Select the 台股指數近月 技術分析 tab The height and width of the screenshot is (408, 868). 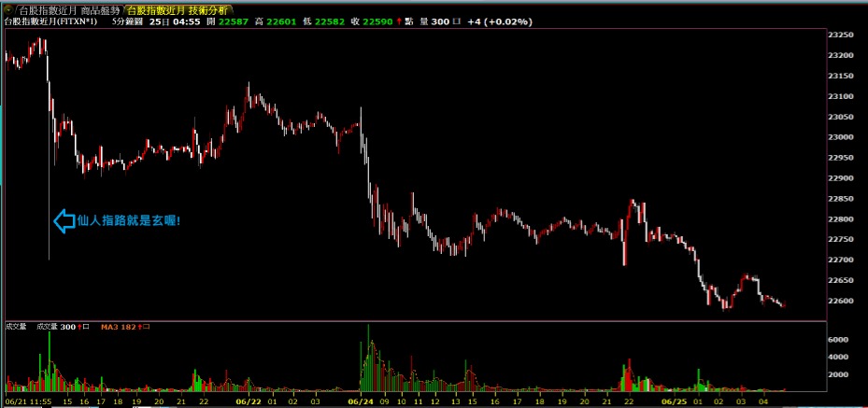[179, 10]
